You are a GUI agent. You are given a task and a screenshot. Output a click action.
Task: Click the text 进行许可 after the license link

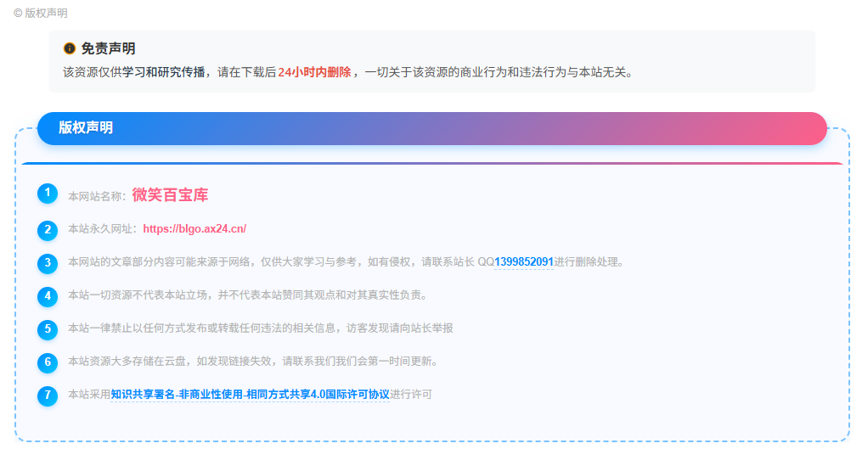[x=411, y=395]
